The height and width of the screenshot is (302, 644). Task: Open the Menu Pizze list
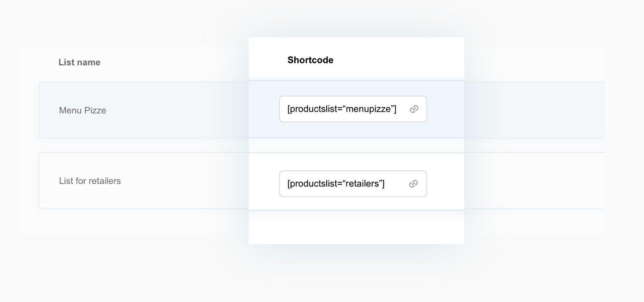click(83, 110)
